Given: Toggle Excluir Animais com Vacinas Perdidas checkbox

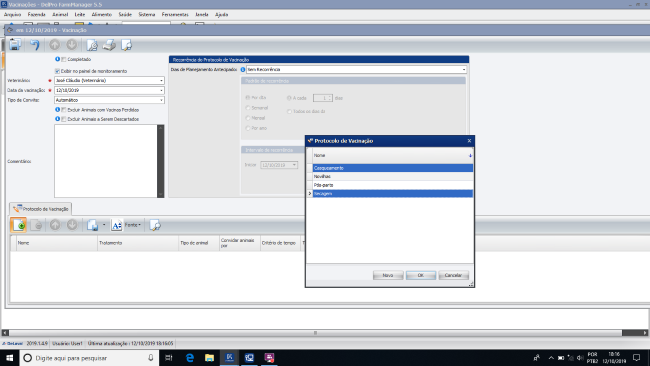Looking at the screenshot, I should (63, 110).
